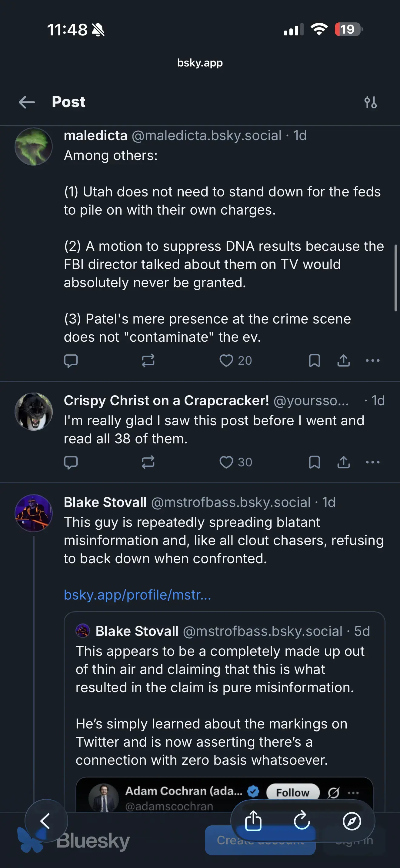Follow Adam Cochran in embedded tweet
Viewport: 400px width, 868px height.
point(292,793)
